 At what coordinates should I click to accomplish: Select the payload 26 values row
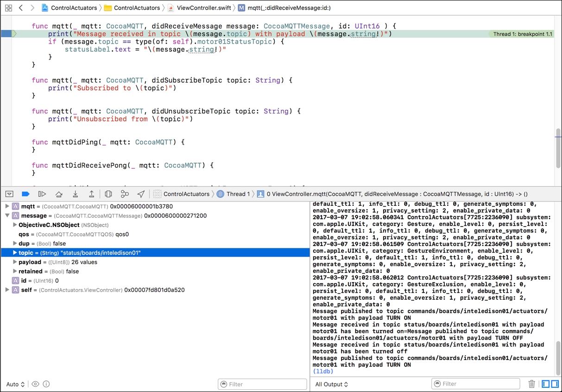[x=155, y=262]
